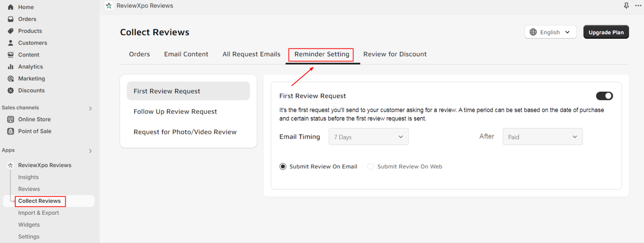Switch to the Reminder Setting tab
Screen dimensions: 644x243
322,54
